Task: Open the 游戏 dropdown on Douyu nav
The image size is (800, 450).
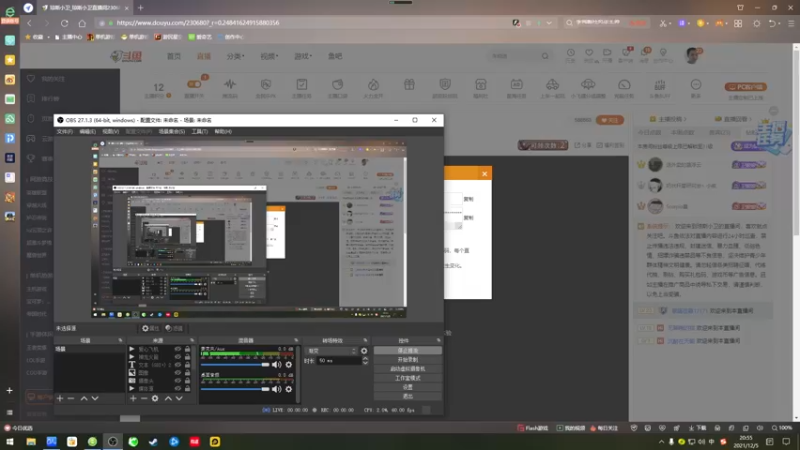Action: (x=303, y=56)
